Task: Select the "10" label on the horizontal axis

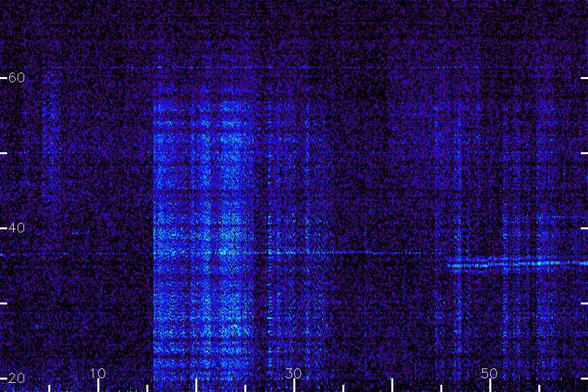Action: [x=98, y=373]
